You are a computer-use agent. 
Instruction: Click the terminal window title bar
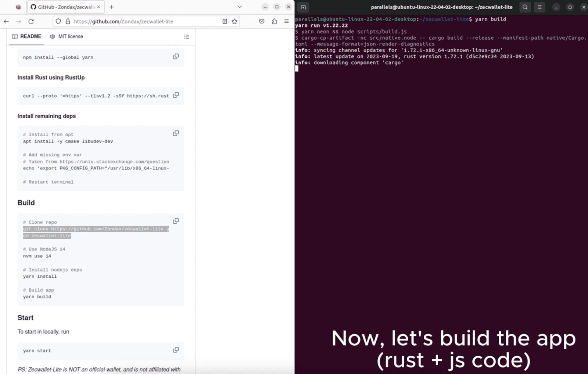click(x=441, y=7)
